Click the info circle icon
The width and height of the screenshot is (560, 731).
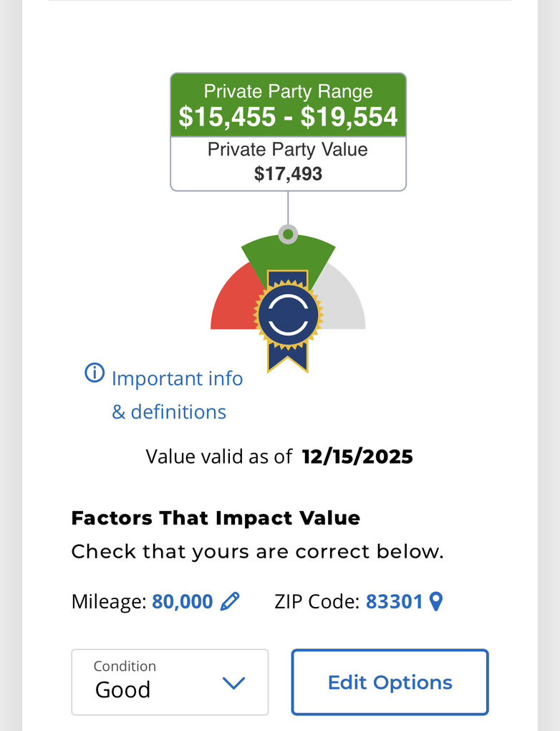[x=95, y=373]
